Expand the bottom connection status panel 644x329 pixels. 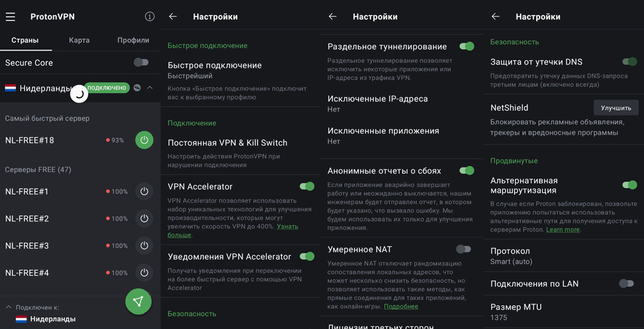pos(9,307)
